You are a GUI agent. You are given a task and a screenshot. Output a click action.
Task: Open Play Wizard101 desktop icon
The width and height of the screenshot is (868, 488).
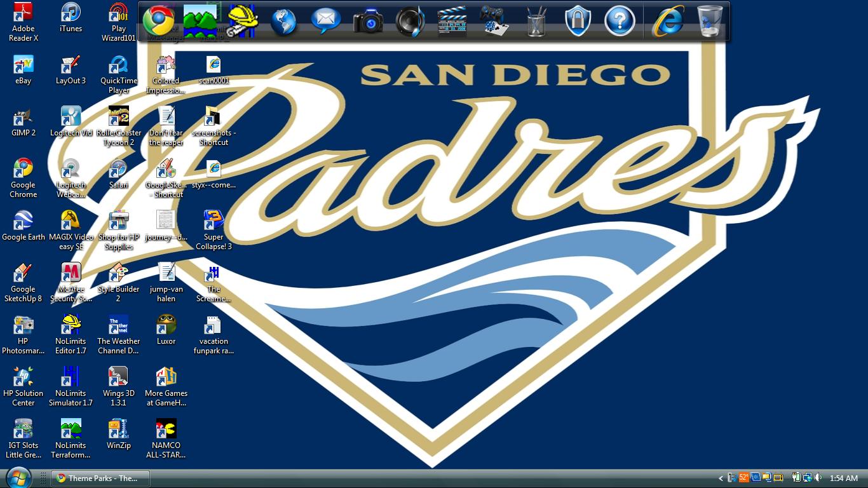point(118,22)
